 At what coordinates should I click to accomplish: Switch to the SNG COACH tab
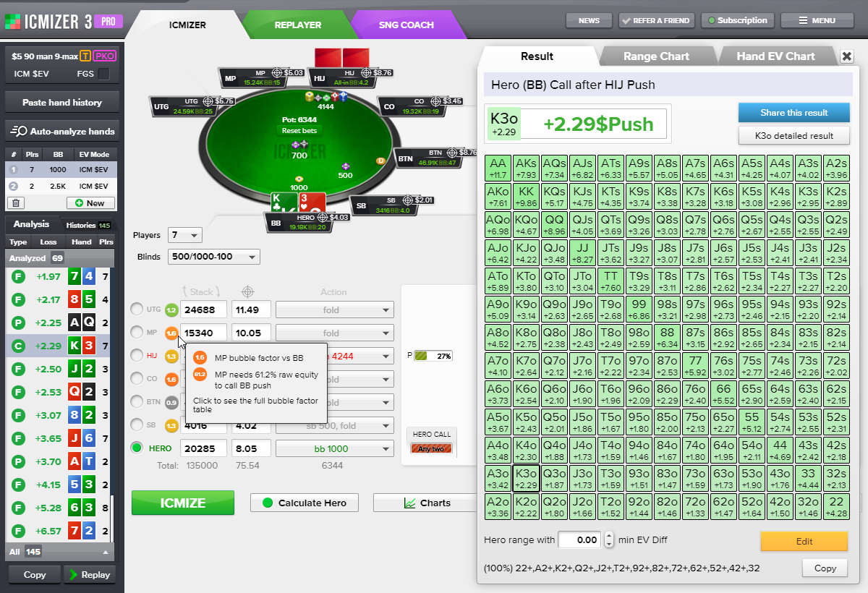click(x=407, y=25)
